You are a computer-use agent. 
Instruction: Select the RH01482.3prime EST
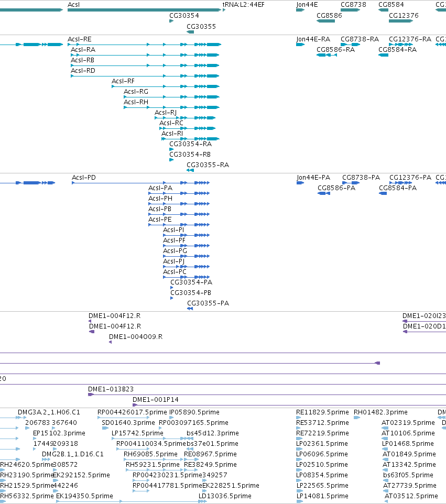click(357, 418)
